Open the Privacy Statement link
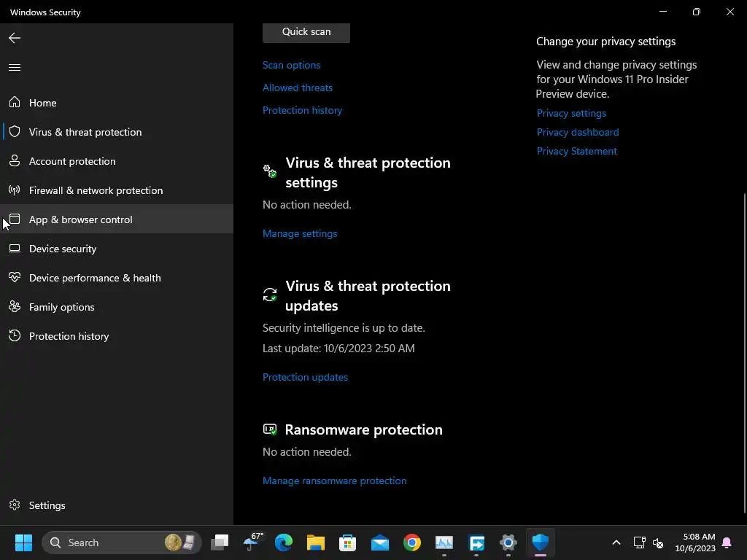The image size is (747, 560). pos(576,151)
